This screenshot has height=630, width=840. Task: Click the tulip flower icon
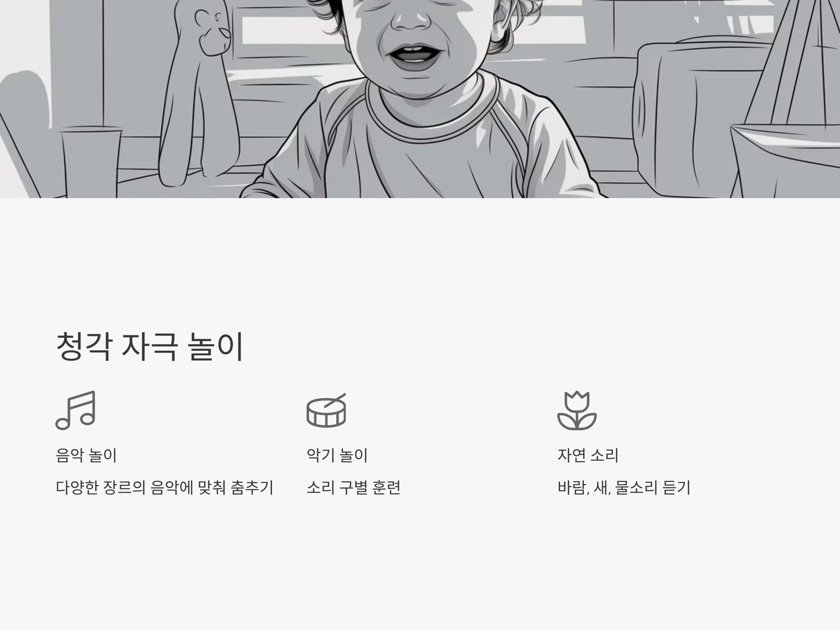pos(577,410)
